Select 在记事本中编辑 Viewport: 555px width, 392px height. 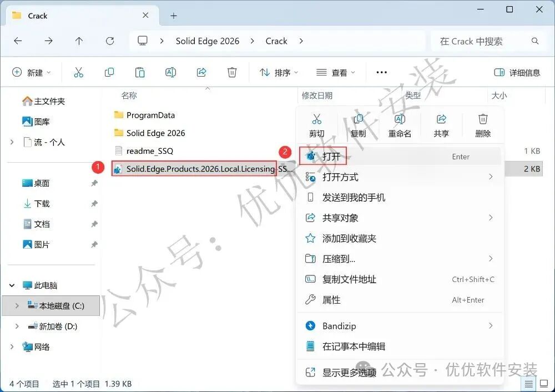point(400,346)
